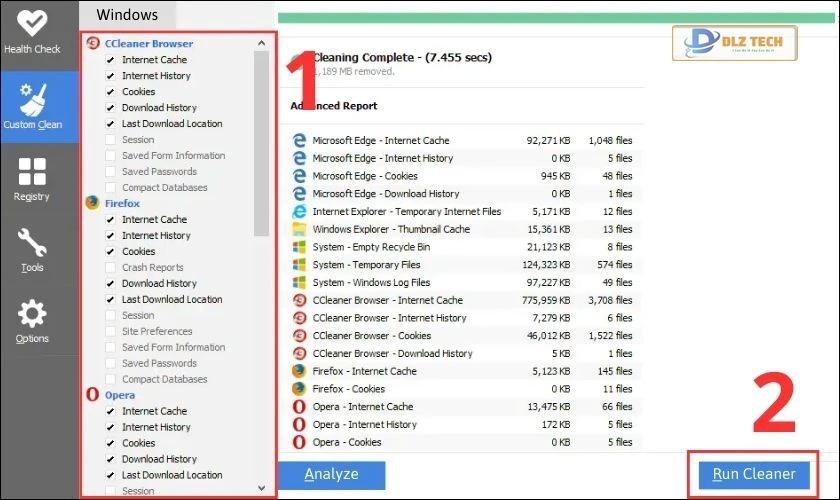Switch to the Windows tab
This screenshot has height=500, width=840.
[126, 15]
